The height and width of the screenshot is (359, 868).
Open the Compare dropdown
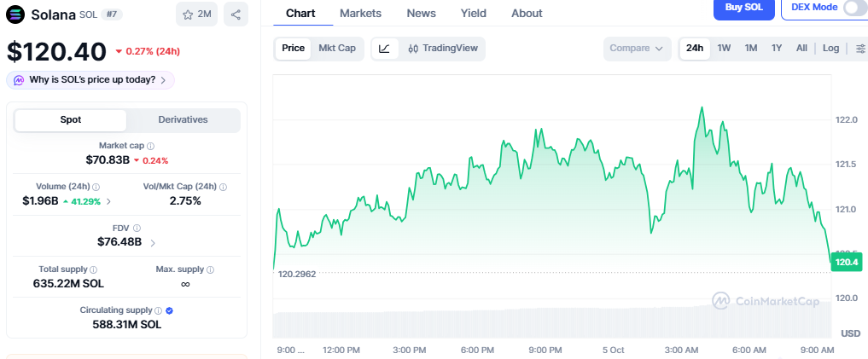pos(637,49)
